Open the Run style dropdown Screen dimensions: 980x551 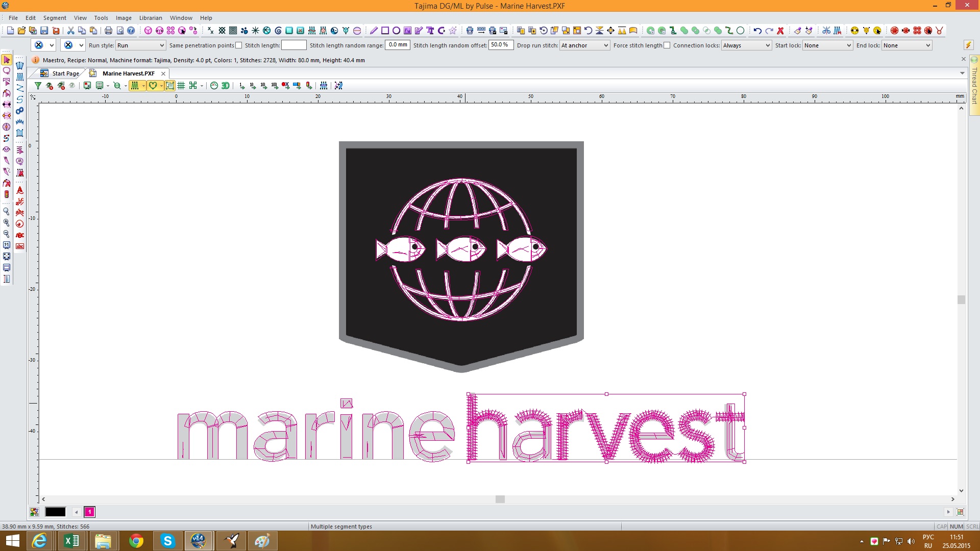(x=140, y=45)
